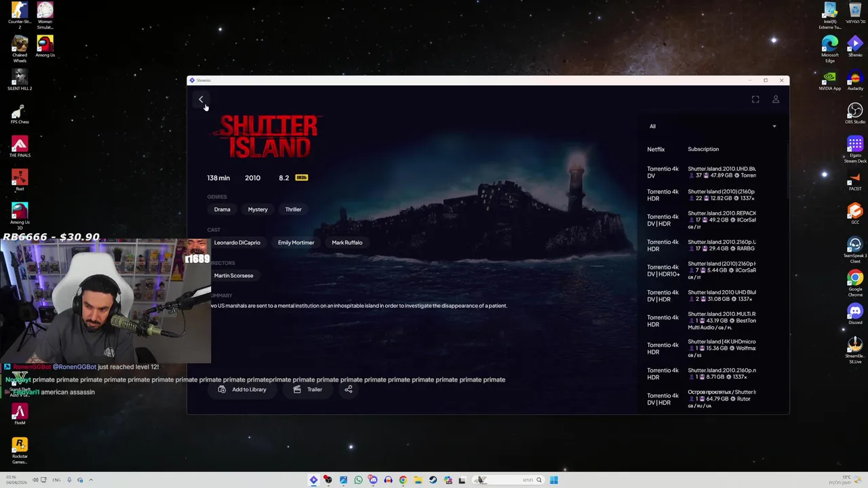This screenshot has width=868, height=488.
Task: Open FiveM desktop shortcut
Action: point(20,414)
